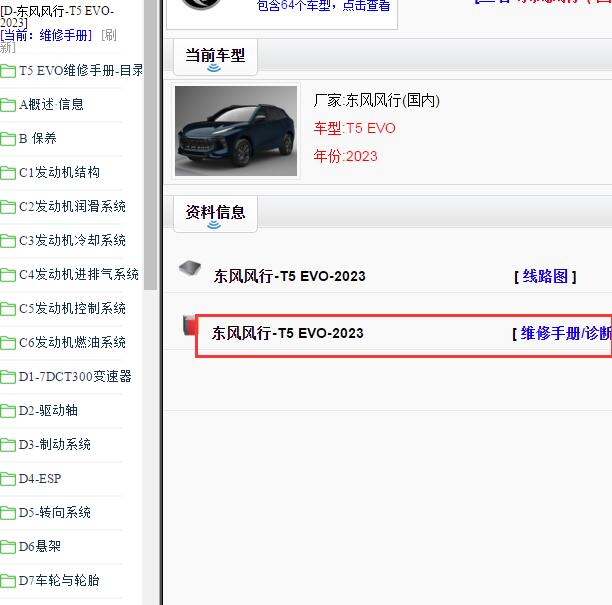Open D5-转向系统 chapter
This screenshot has width=612, height=605.
(x=55, y=512)
